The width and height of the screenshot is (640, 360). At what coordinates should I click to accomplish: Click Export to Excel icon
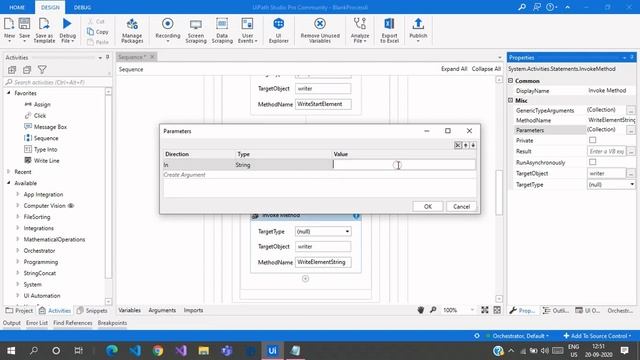[389, 24]
